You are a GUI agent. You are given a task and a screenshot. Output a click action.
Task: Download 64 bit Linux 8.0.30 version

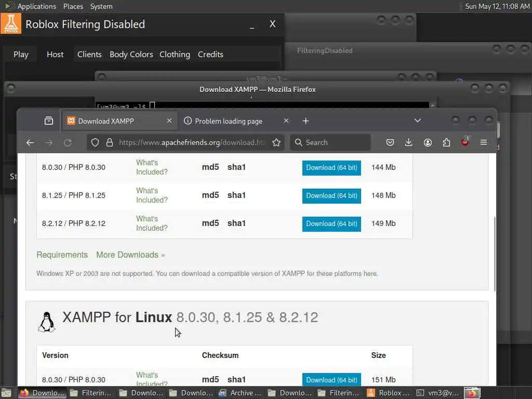pyautogui.click(x=331, y=380)
